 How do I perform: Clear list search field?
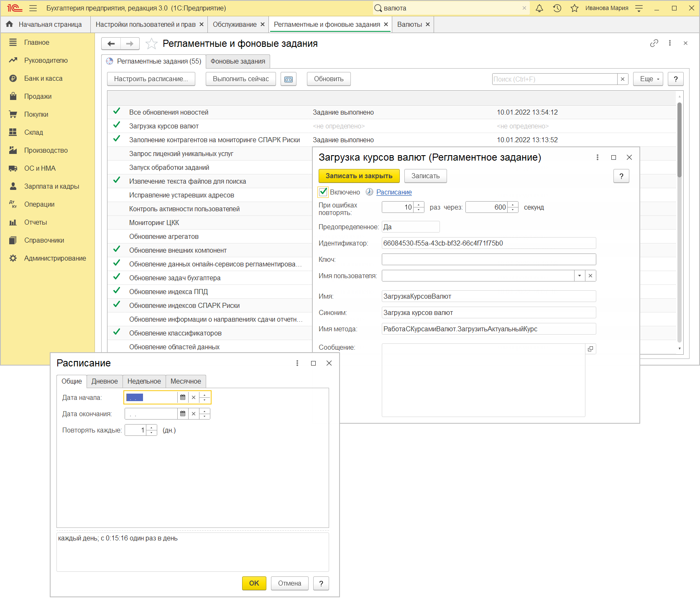[623, 79]
